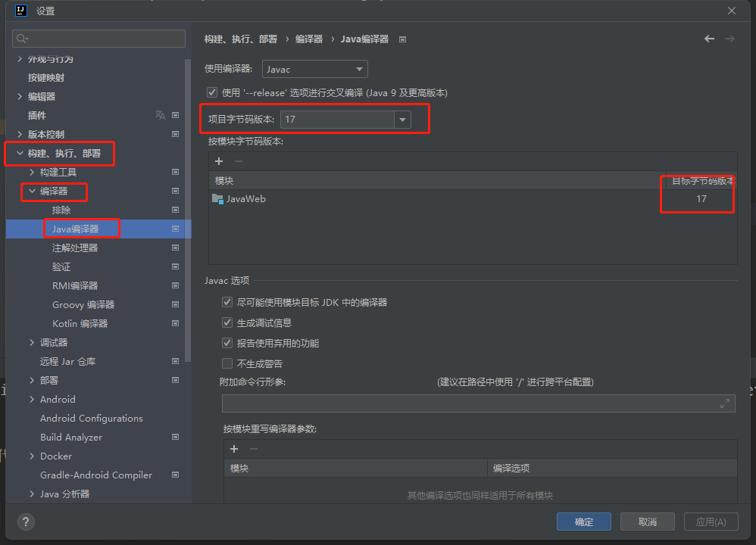The width and height of the screenshot is (756, 545).
Task: Click the settings tree vertical scrollbar
Action: pos(188,212)
